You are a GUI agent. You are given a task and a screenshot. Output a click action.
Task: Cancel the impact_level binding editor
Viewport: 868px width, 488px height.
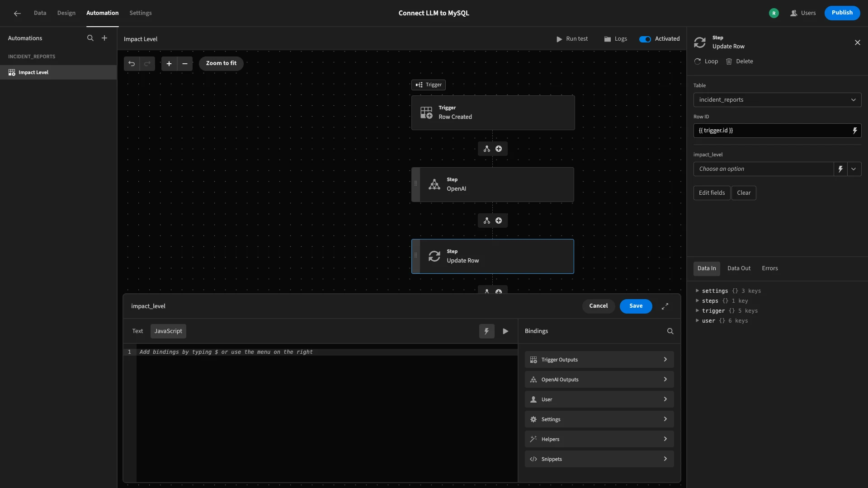click(599, 306)
